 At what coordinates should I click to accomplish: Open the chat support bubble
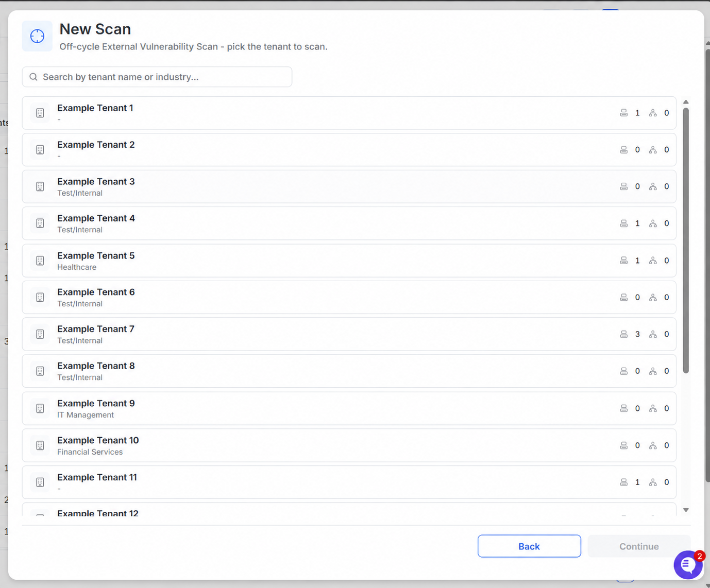(688, 565)
